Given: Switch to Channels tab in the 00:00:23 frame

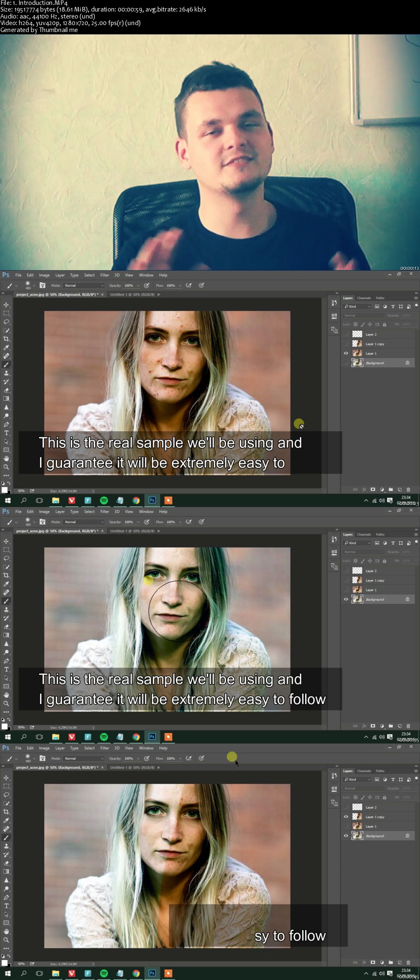Looking at the screenshot, I should pyautogui.click(x=364, y=298).
